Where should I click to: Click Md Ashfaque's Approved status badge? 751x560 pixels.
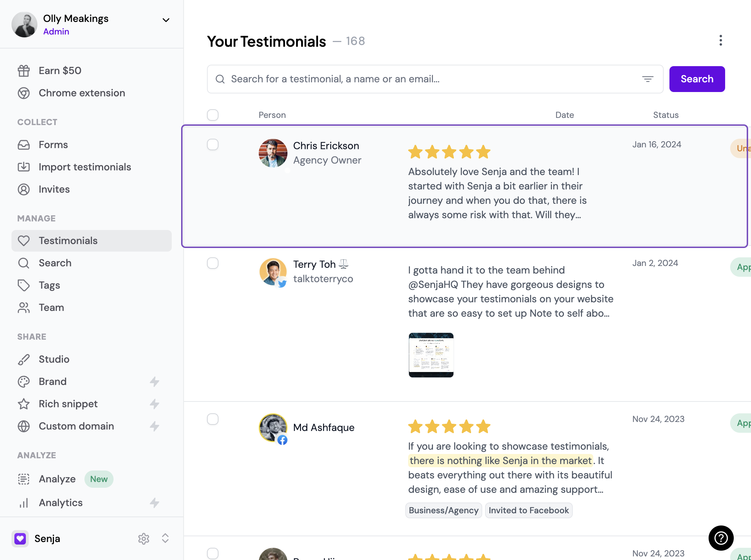[741, 423]
